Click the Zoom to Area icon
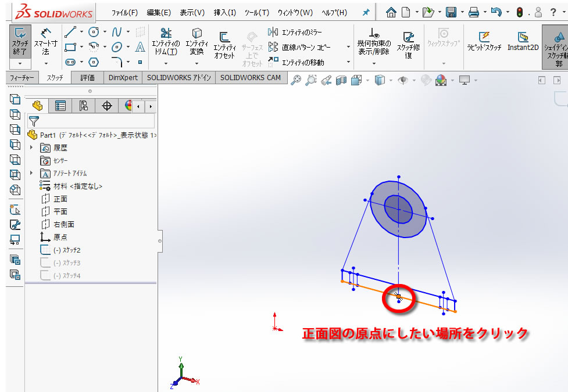The image size is (568, 392). pos(311,80)
